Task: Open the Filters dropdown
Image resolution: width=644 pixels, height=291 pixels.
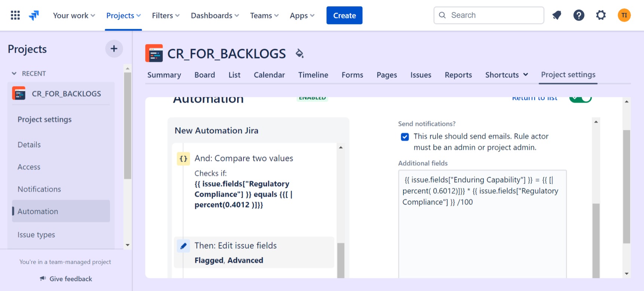Action: 166,15
